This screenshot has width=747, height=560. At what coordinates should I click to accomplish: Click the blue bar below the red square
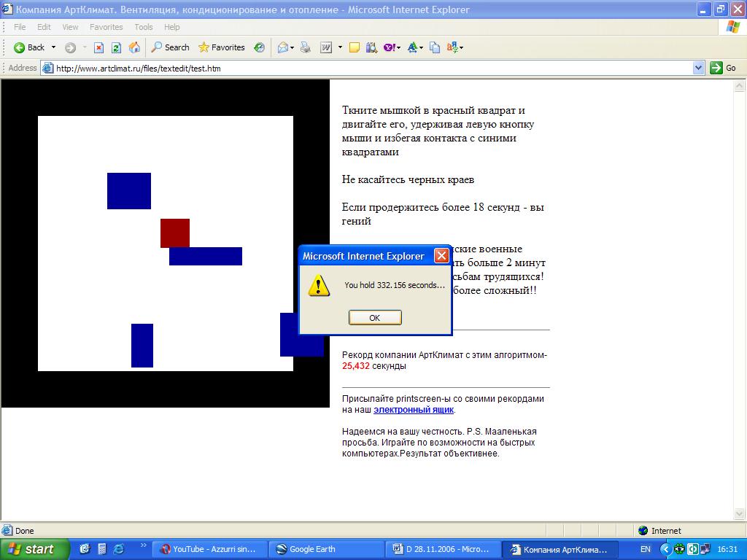[205, 256]
